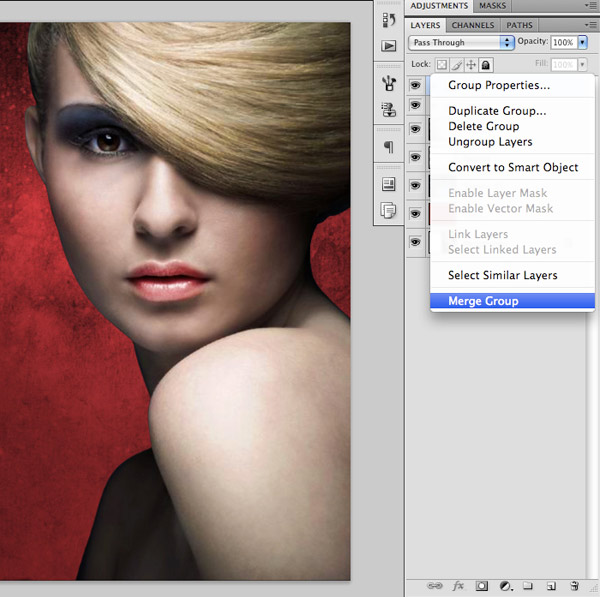Open the paragraph panel icon
The height and width of the screenshot is (597, 600).
click(389, 147)
